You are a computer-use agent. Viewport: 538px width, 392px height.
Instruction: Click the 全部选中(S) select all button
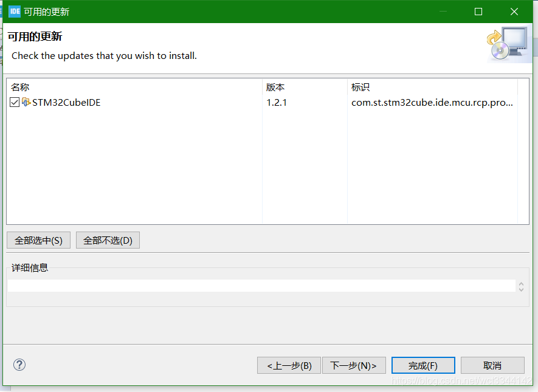(38, 240)
